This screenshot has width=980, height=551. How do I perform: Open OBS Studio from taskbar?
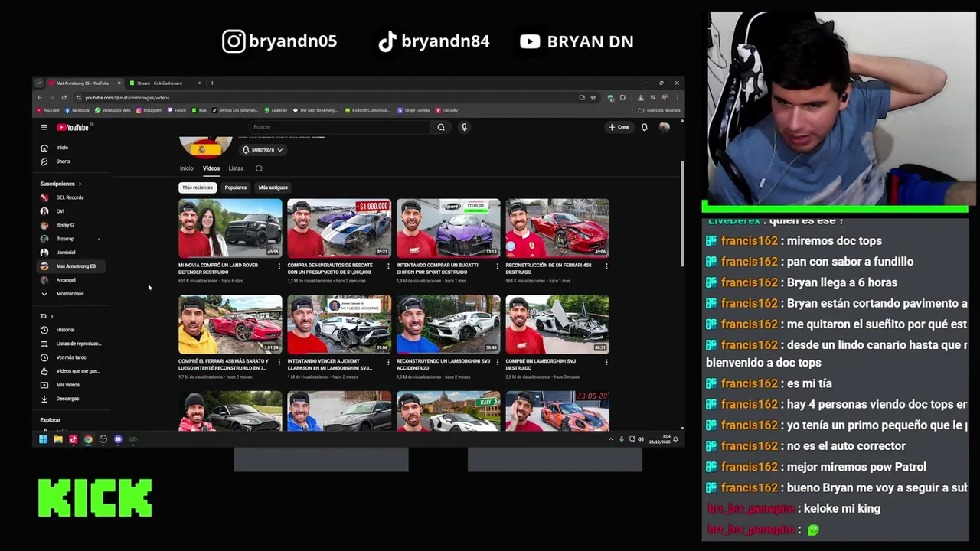pyautogui.click(x=103, y=439)
